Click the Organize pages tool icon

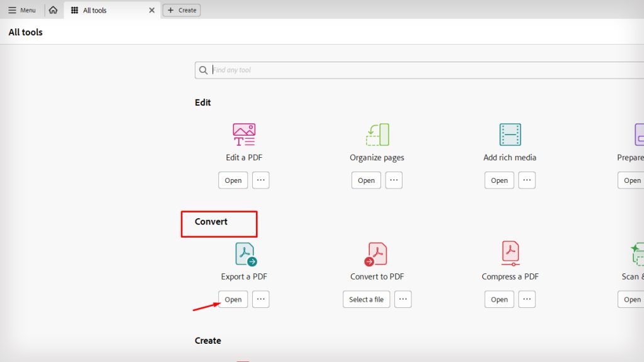point(376,134)
